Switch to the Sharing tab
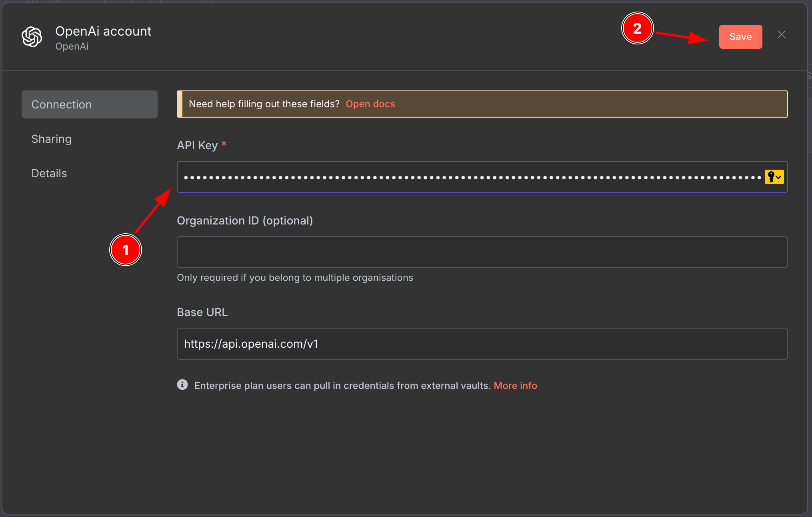The image size is (812, 517). 52,139
